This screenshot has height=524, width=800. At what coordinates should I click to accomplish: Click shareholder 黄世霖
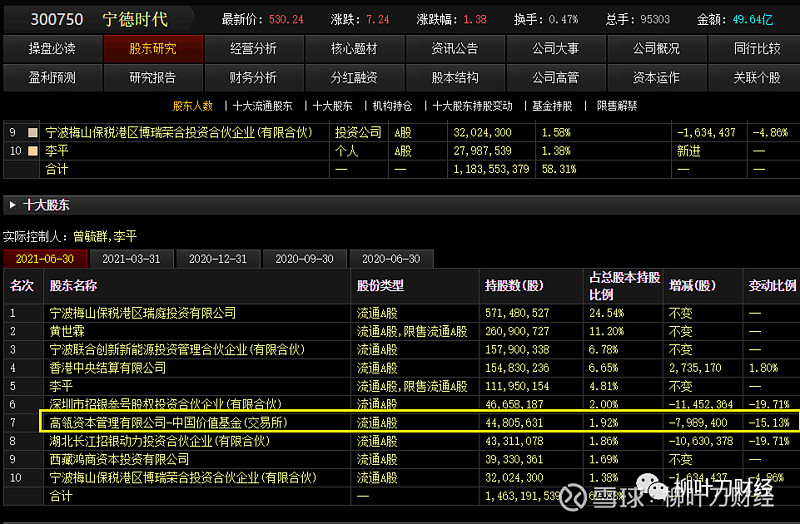[x=67, y=331]
